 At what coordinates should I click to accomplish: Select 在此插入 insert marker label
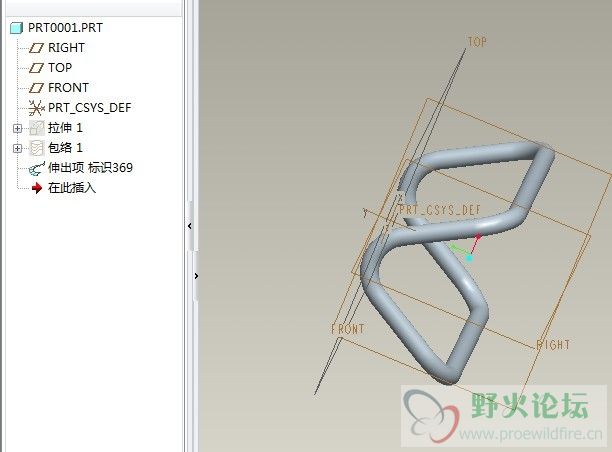(x=72, y=188)
